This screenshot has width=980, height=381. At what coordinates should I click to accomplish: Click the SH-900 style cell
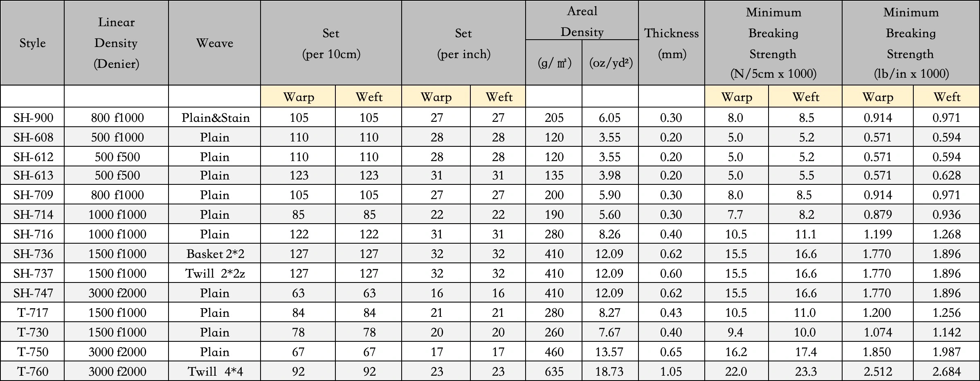32,117
